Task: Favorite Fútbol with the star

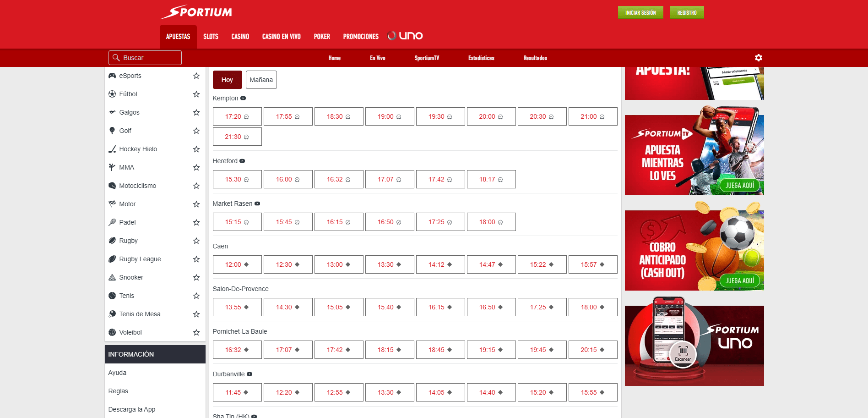Action: point(196,94)
